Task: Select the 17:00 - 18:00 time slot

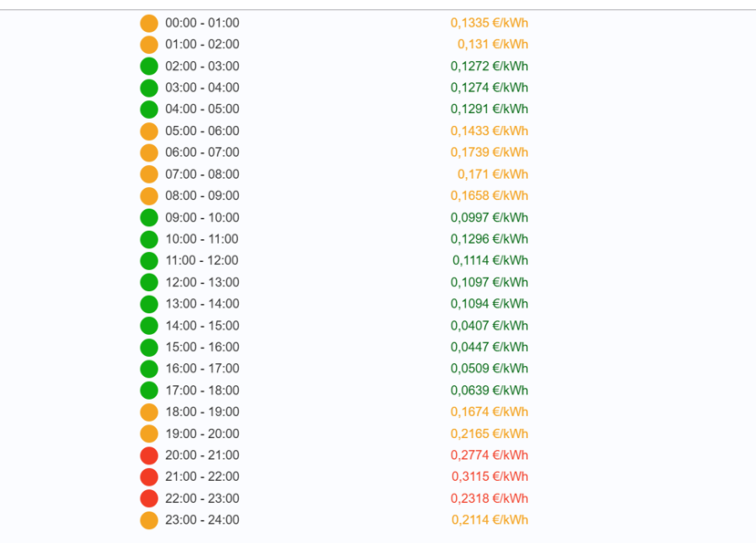Action: point(202,391)
